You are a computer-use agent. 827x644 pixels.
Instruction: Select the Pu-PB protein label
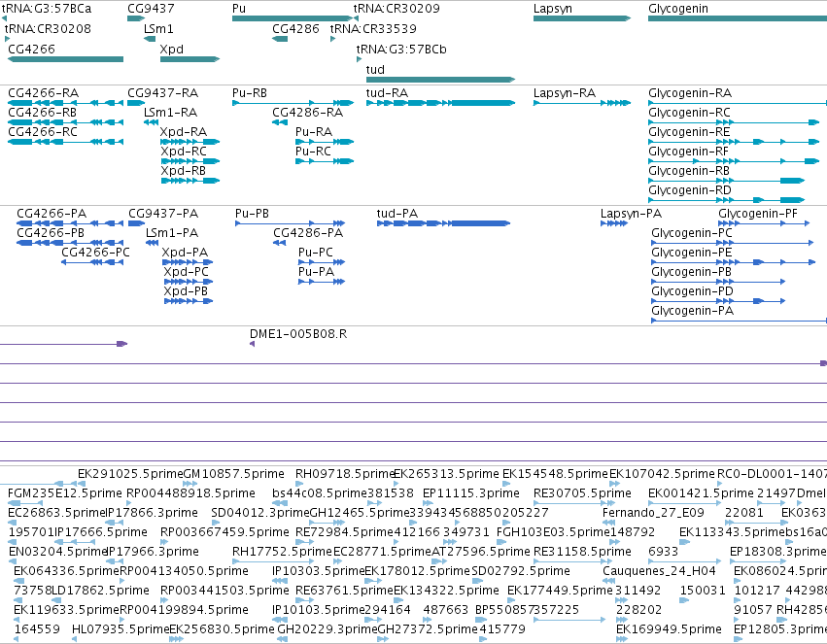(x=252, y=214)
